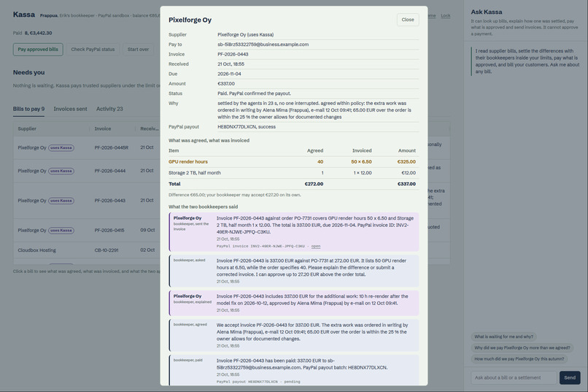588x392 pixels.
Task: Click the Received column header
Action: (150, 128)
